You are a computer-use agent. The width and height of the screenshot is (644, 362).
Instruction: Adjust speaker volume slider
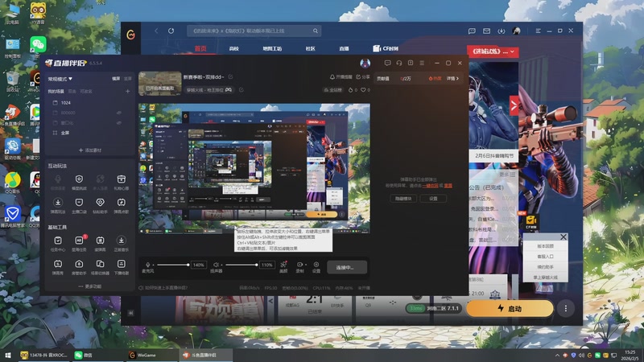pos(242,265)
